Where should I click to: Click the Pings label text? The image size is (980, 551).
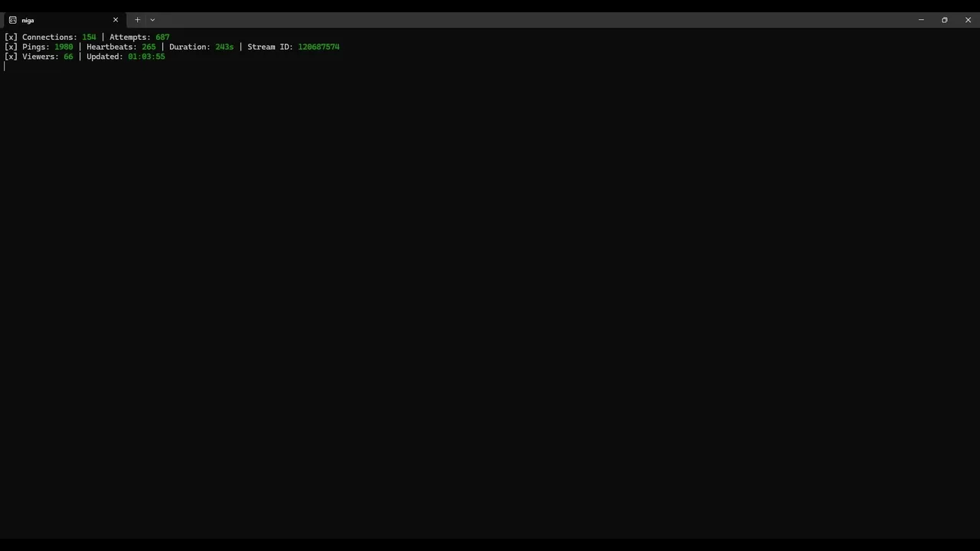(36, 47)
